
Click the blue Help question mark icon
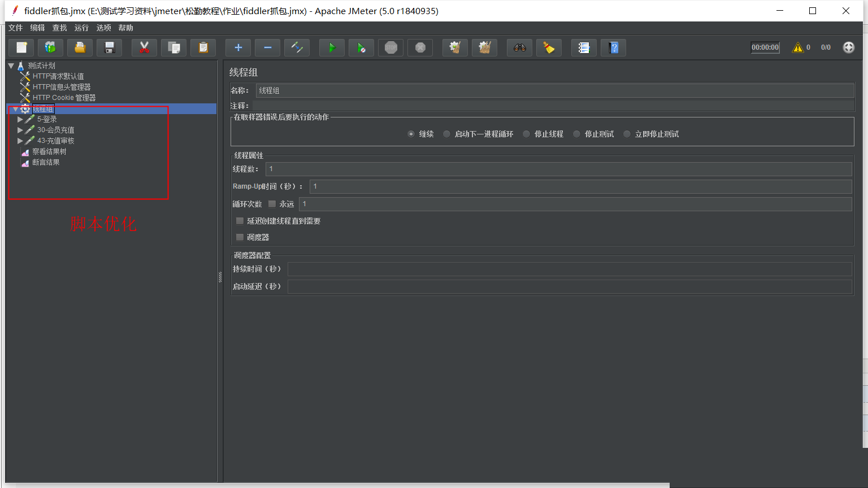click(614, 48)
